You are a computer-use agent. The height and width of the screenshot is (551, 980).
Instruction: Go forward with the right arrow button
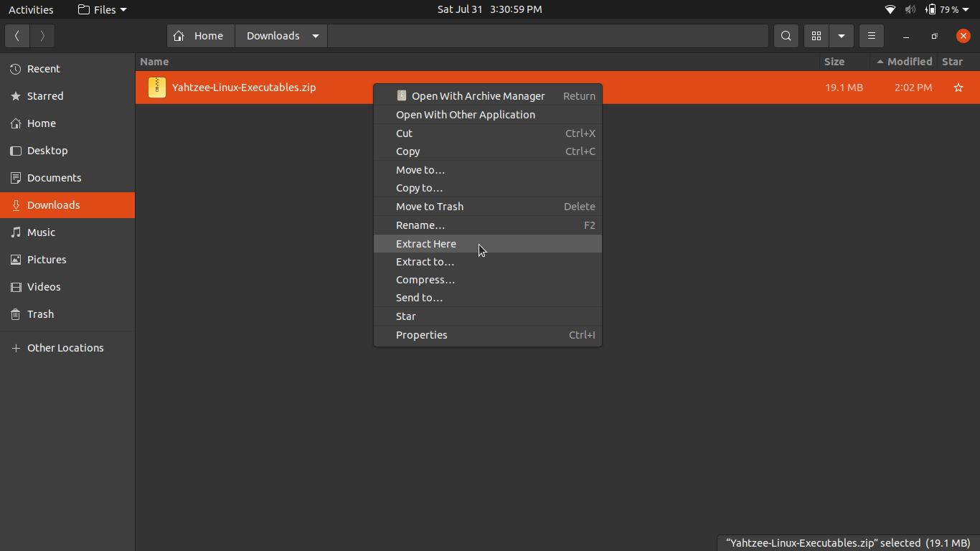pos(42,36)
